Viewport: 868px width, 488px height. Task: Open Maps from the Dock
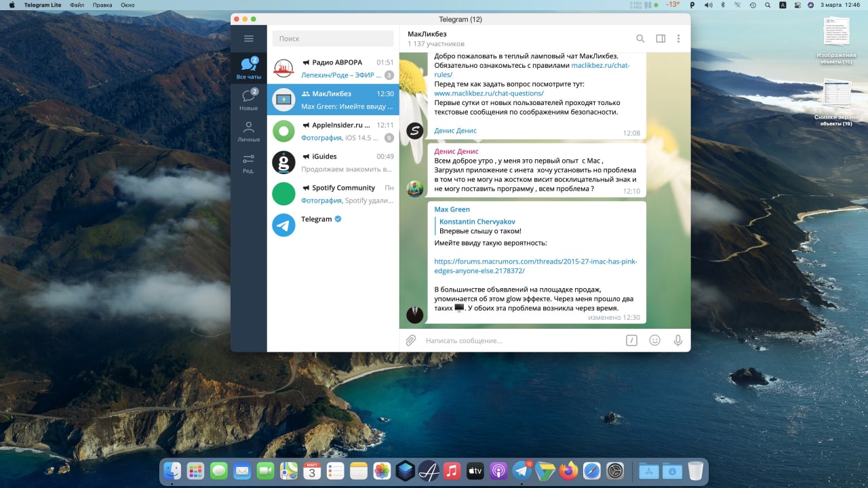tap(289, 471)
